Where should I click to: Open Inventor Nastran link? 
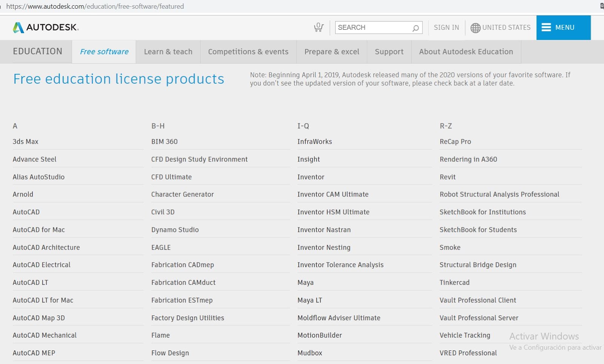324,230
